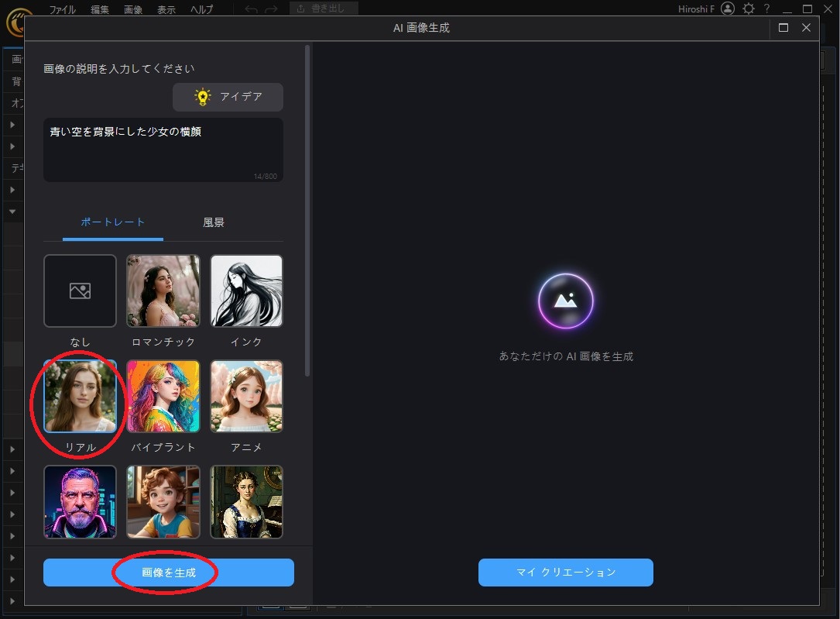Screen dimensions: 840x619
Task: Open マイ クリエーション
Action: coord(566,573)
